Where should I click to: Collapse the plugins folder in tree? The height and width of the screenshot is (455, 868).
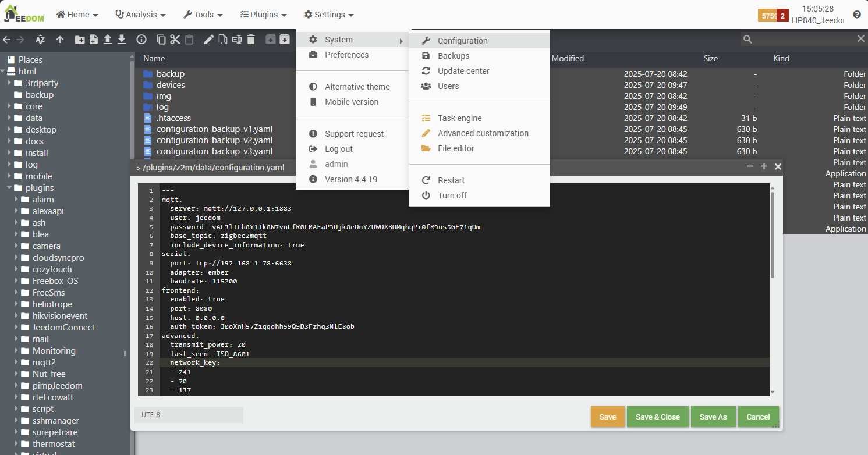pos(10,188)
